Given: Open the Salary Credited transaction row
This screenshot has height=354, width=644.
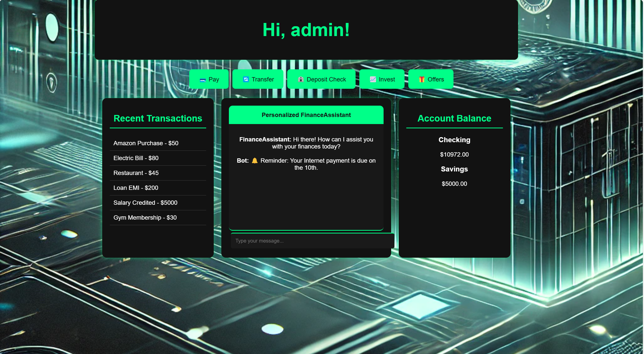Looking at the screenshot, I should click(x=145, y=203).
